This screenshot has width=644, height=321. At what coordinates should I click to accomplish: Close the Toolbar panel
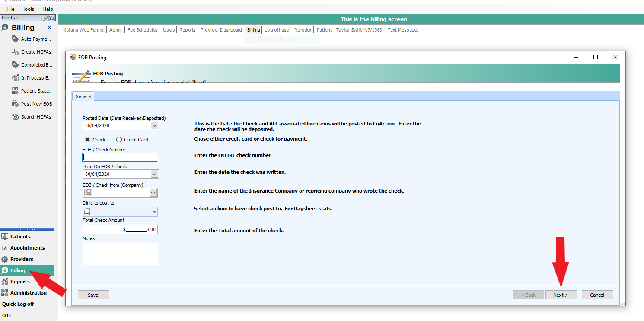[x=52, y=18]
